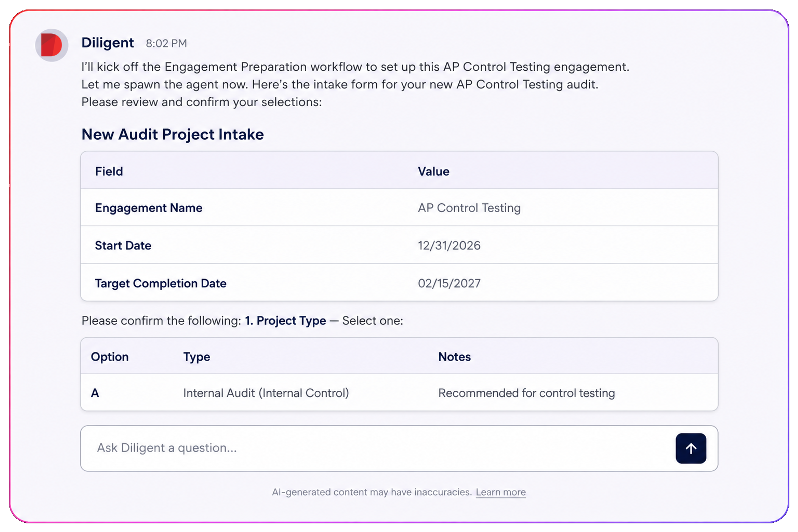Click the Field column header

[x=109, y=171]
